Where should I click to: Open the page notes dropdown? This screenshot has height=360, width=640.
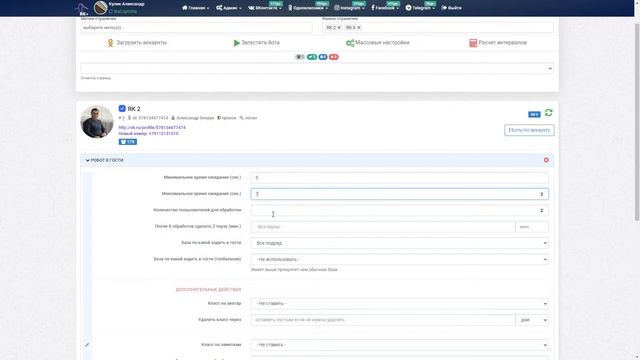tap(317, 68)
